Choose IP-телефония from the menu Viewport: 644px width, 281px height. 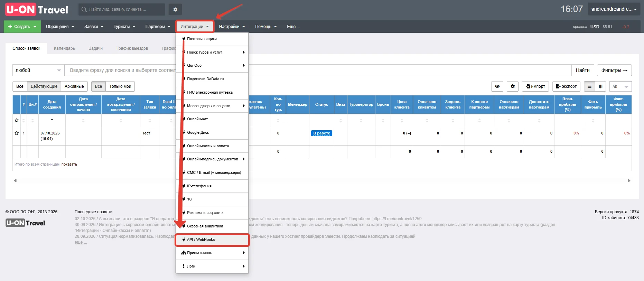(212, 186)
